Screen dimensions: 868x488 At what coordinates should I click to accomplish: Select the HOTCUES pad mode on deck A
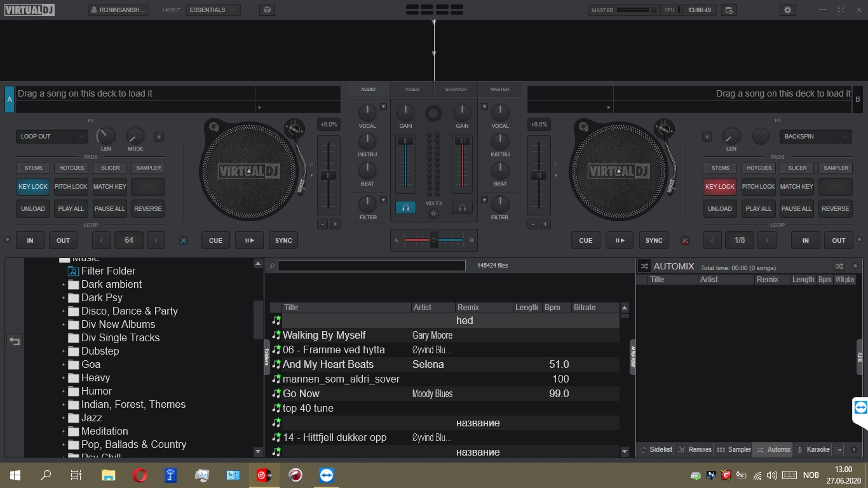click(x=71, y=168)
